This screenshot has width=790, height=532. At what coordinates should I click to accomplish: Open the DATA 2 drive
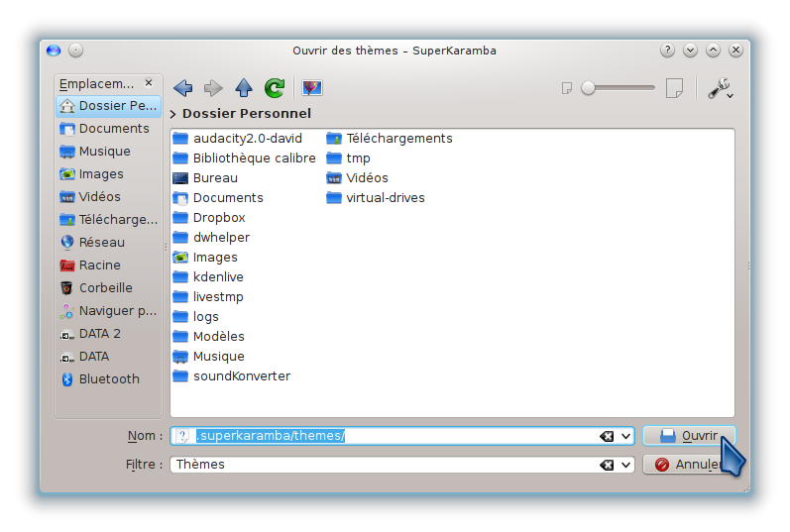point(108,334)
